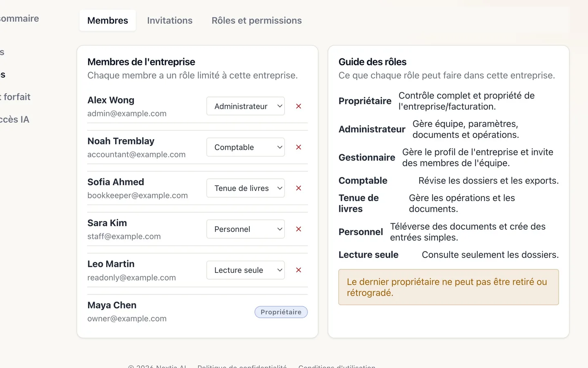The height and width of the screenshot is (368, 588).
Task: Select the email bookkeeper@example.com
Action: (x=138, y=195)
